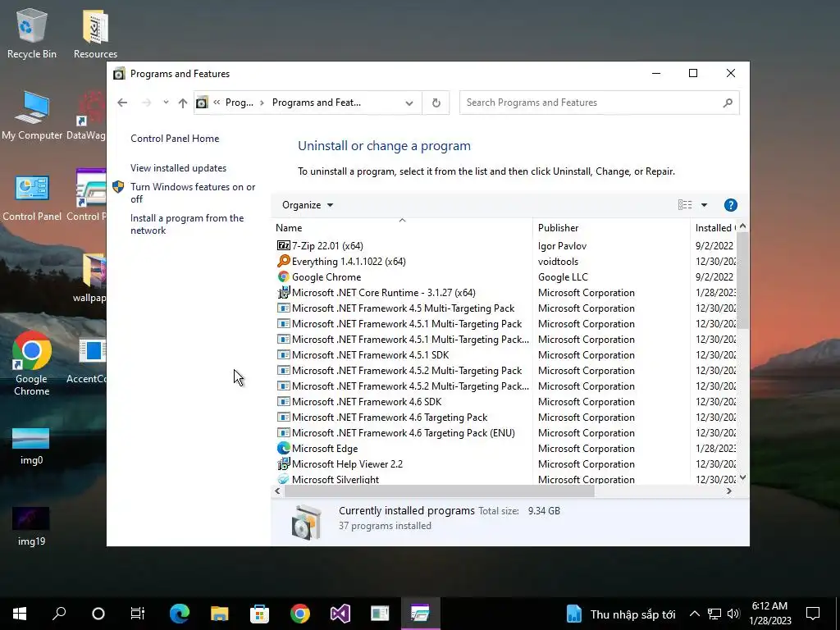
Task: Open Microsoft Store from the taskbar
Action: coord(259,614)
